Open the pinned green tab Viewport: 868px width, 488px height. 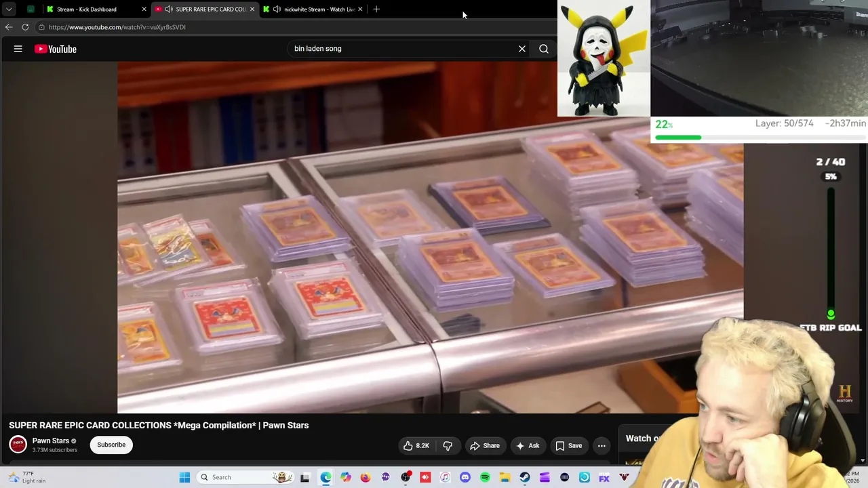click(31, 9)
